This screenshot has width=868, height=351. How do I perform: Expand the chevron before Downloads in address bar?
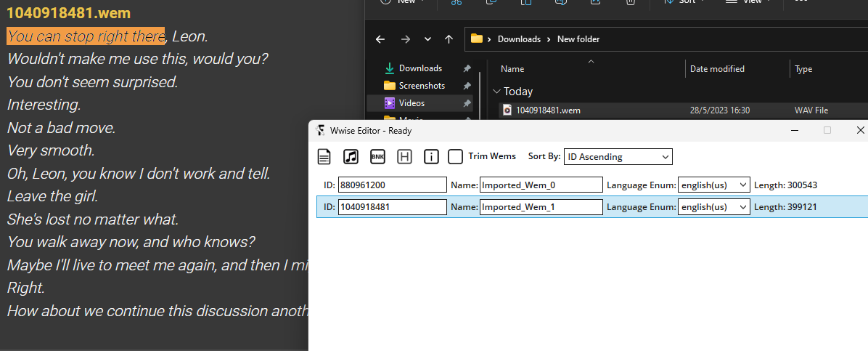pyautogui.click(x=489, y=39)
